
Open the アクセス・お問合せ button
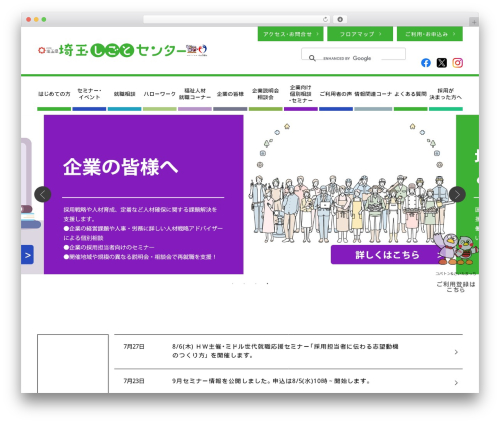tap(290, 34)
